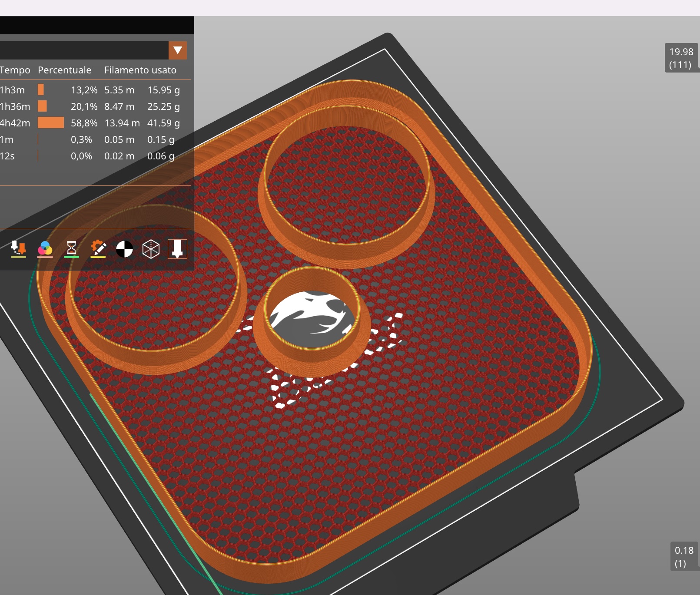Viewport: 700px width, 595px height.
Task: Click the Percentuale column header
Action: point(64,70)
